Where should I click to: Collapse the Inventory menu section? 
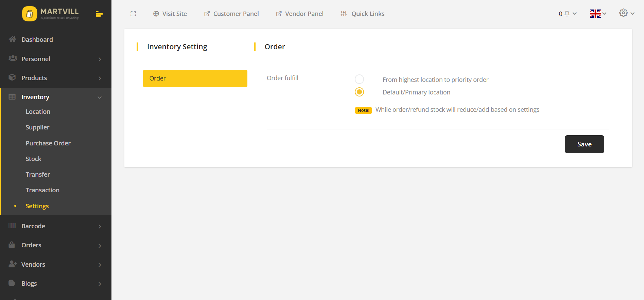(100, 98)
